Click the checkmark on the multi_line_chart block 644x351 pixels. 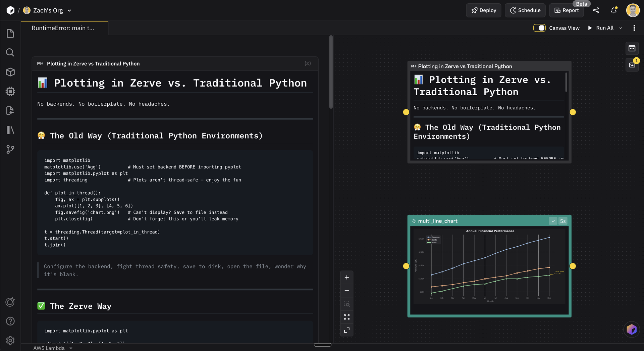click(553, 221)
